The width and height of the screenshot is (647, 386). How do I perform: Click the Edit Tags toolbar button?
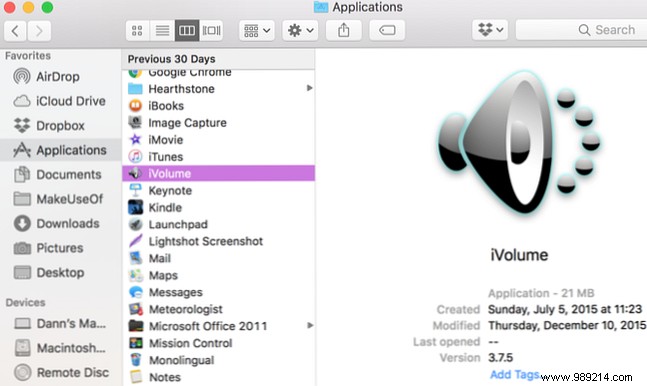point(387,31)
